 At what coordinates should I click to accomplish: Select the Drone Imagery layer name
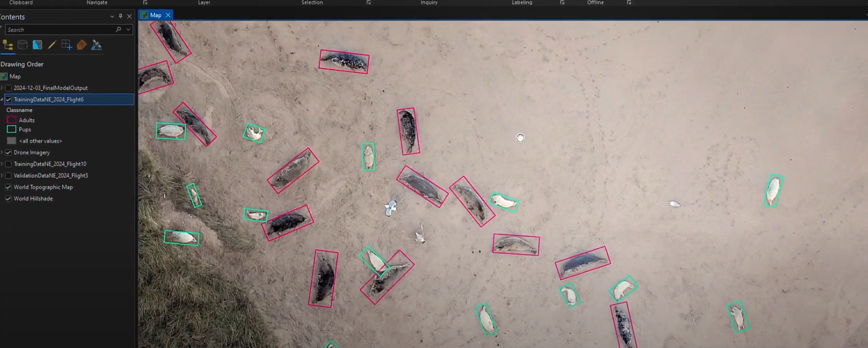click(31, 152)
